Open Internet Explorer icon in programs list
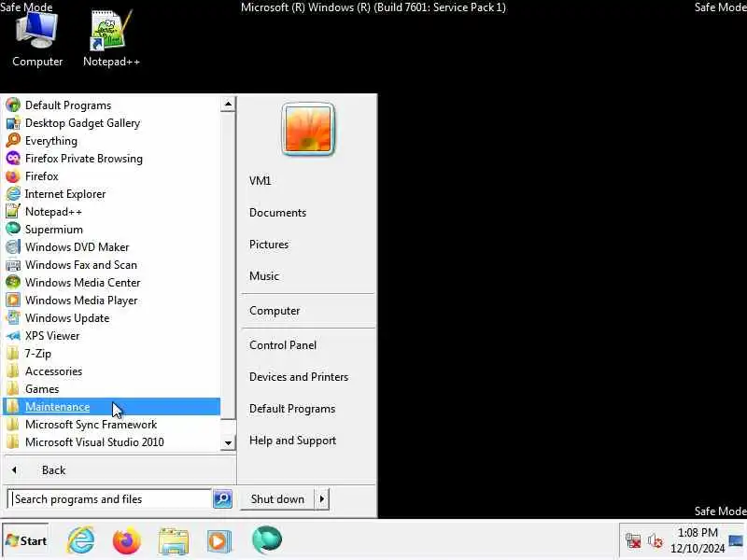 point(13,194)
